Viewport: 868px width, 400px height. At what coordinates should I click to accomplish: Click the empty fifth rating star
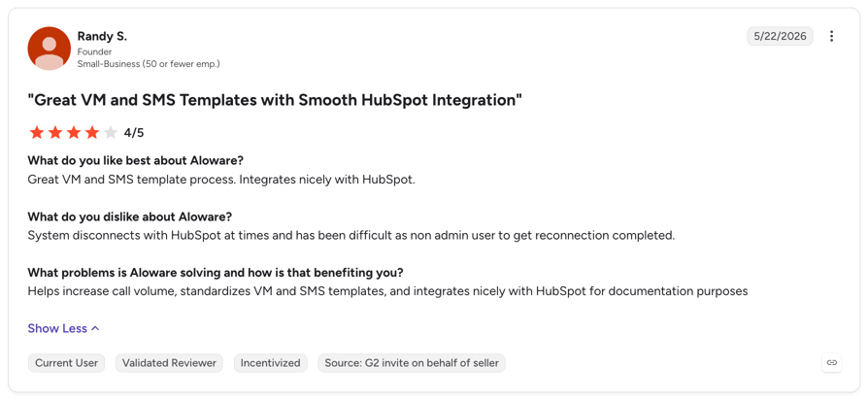110,133
